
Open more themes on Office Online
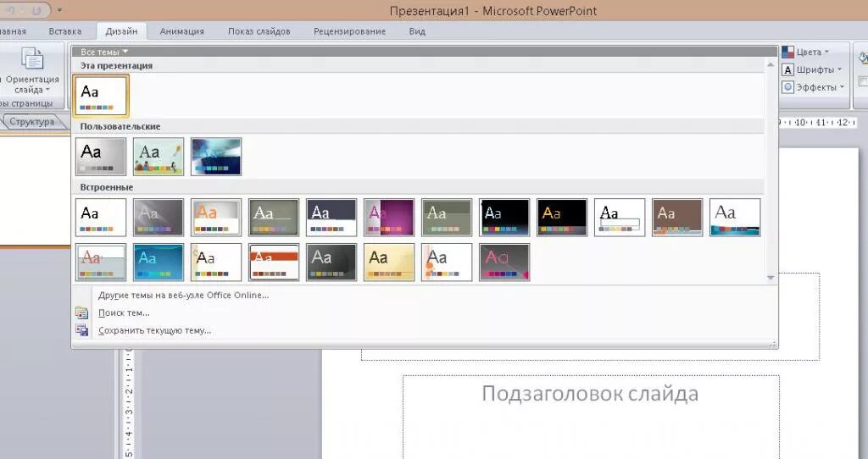183,296
